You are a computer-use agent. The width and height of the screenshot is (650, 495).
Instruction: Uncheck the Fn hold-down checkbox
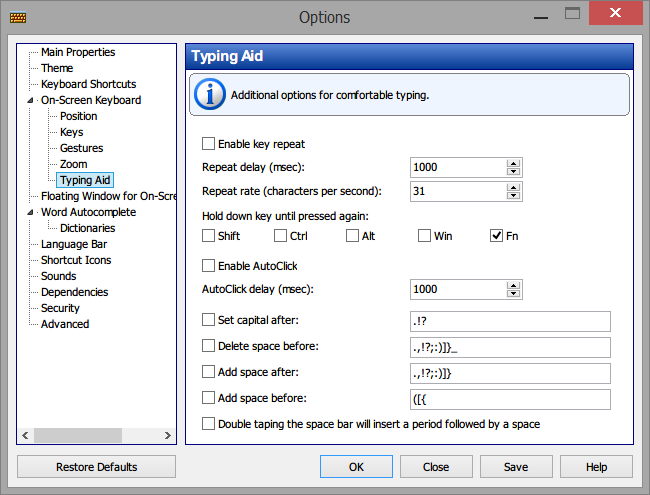coord(496,235)
